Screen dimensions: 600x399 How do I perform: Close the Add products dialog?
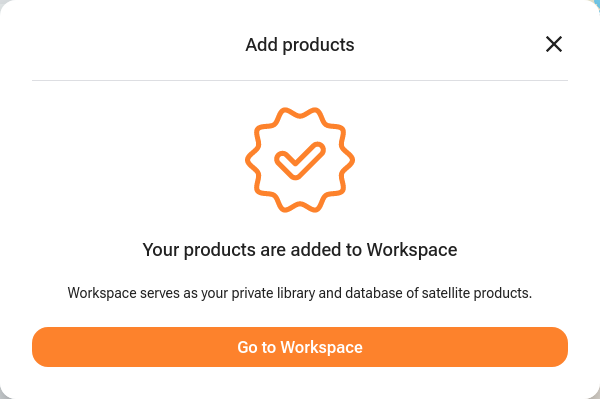tap(554, 44)
